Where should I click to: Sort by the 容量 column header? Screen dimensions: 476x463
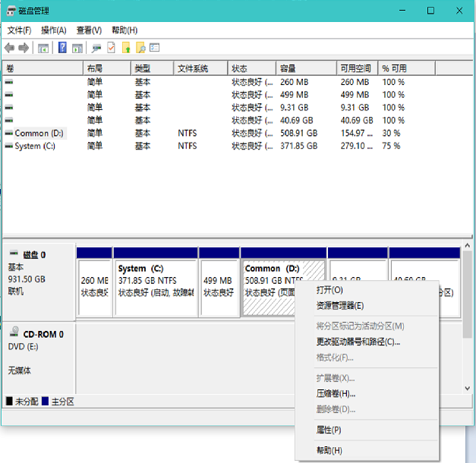click(306, 68)
